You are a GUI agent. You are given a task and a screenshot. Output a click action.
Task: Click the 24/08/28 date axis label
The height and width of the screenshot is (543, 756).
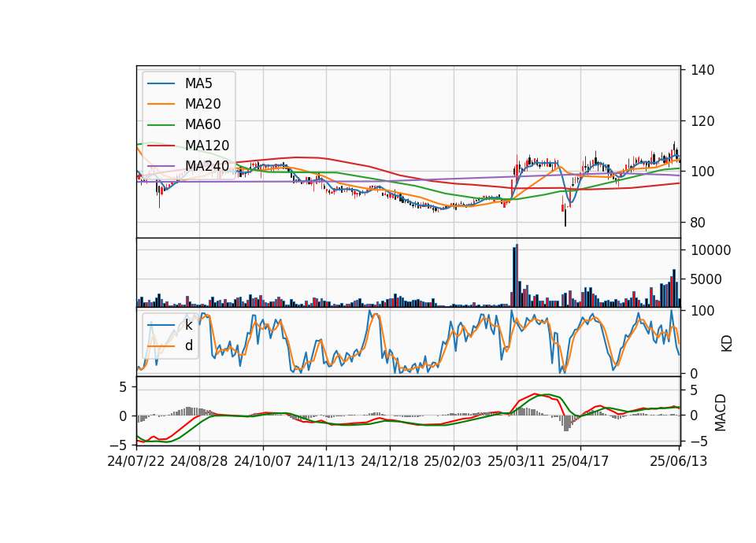199,461
